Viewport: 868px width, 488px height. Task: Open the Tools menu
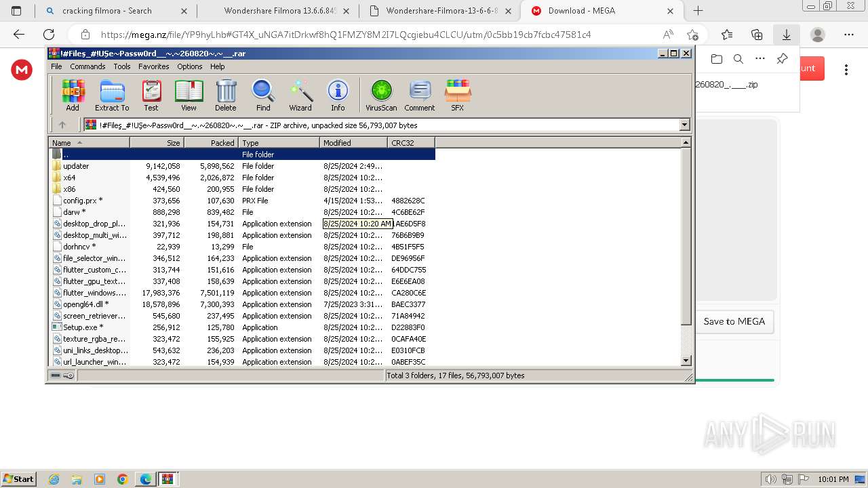click(122, 66)
